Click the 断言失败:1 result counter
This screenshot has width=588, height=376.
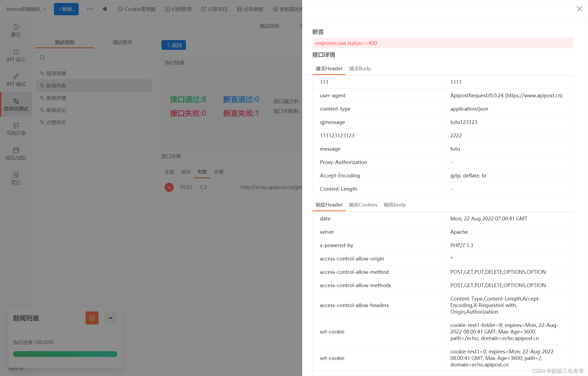(x=241, y=113)
